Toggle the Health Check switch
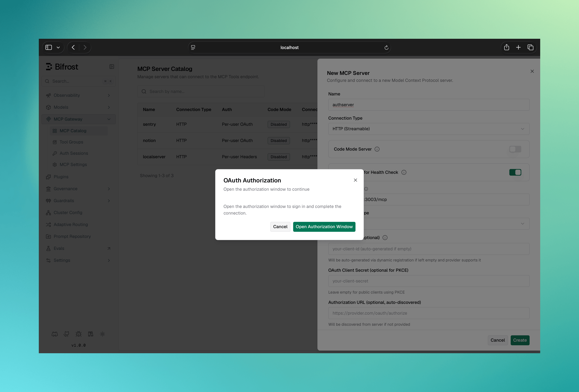This screenshot has height=392, width=579. 515,172
